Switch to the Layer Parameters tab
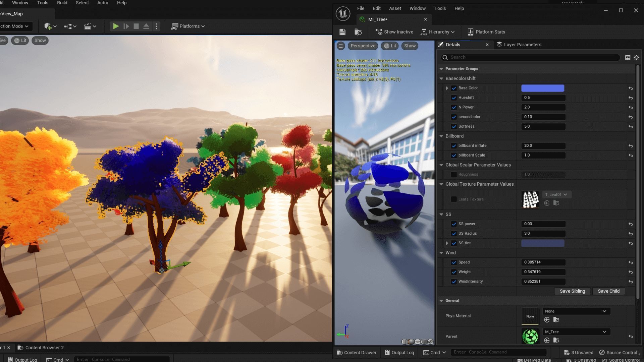 click(x=519, y=45)
